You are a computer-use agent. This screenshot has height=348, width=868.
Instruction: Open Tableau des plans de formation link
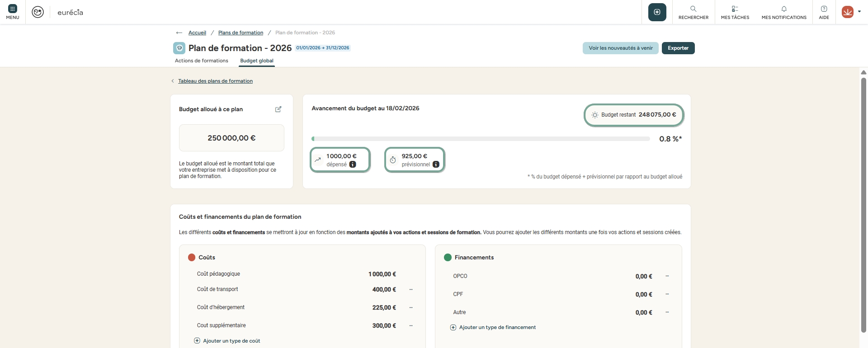coord(215,81)
